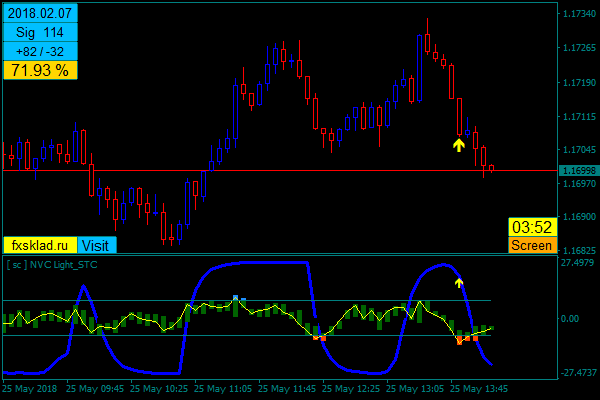Open the fxsklad.ru link label
The height and width of the screenshot is (400, 600).
pyautogui.click(x=40, y=245)
